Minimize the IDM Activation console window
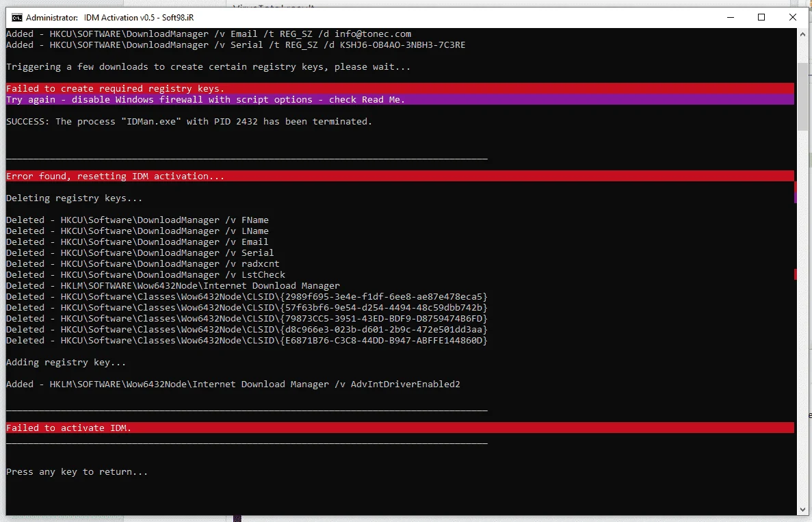Screen dimensions: 812x522 (730, 18)
